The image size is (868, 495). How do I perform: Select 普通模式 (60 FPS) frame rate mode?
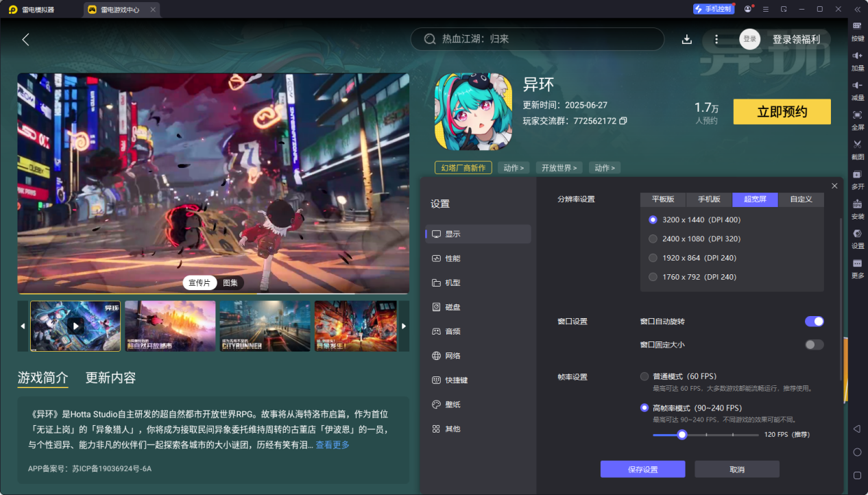click(x=644, y=376)
